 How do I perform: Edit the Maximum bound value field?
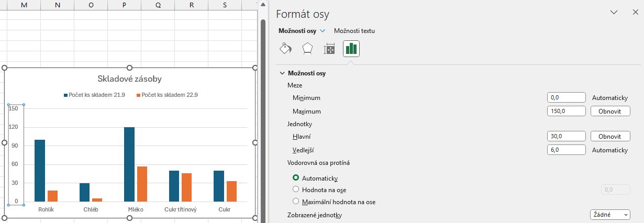pos(566,111)
